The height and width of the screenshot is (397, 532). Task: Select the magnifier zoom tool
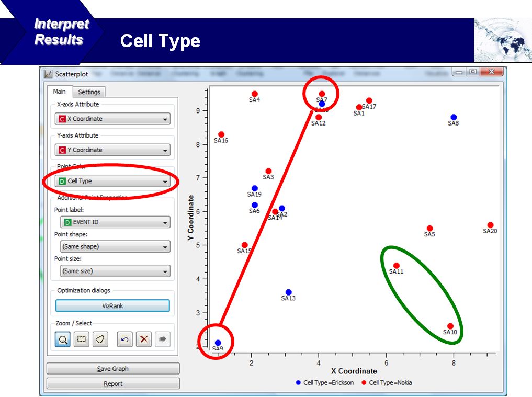tap(63, 339)
